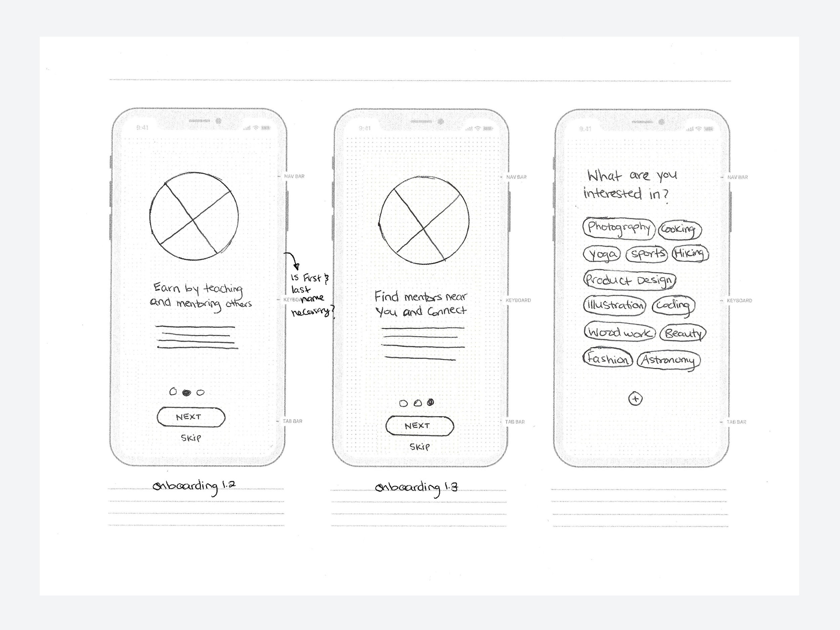The width and height of the screenshot is (840, 630).
Task: Click the add more interests plus icon
Action: pos(632,398)
